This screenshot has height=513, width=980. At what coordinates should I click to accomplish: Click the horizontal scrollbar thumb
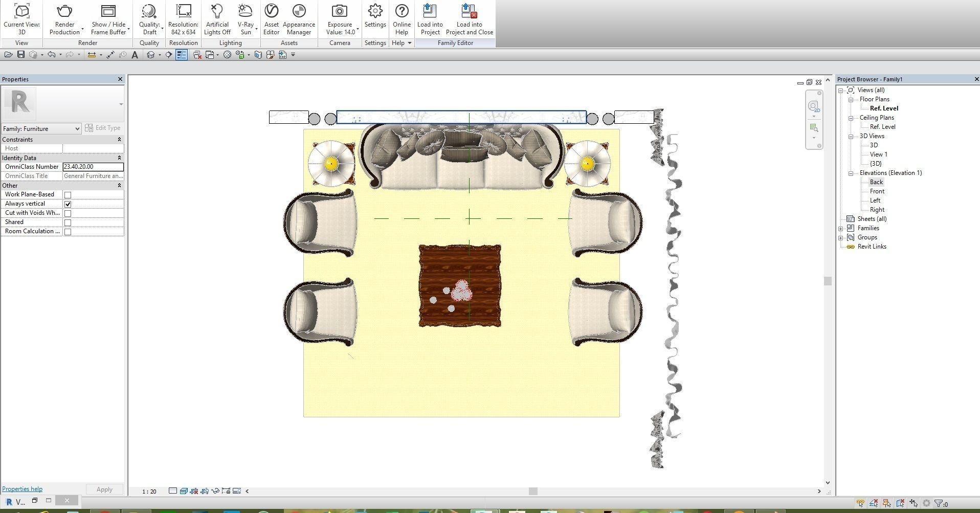pyautogui.click(x=533, y=492)
